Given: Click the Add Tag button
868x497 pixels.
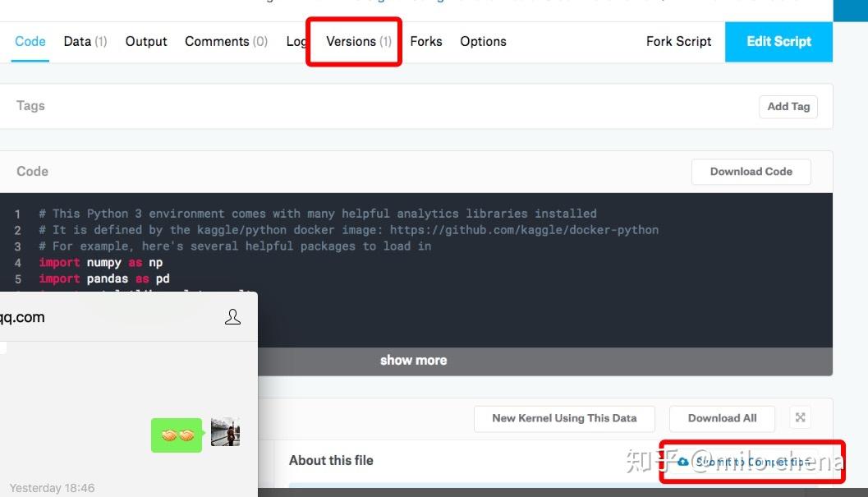Looking at the screenshot, I should 788,106.
